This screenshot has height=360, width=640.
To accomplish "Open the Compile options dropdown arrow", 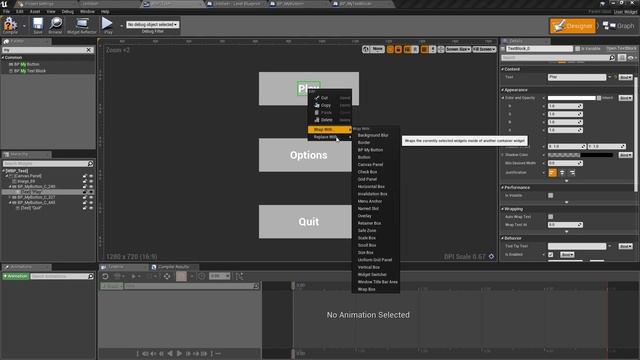I will point(24,26).
